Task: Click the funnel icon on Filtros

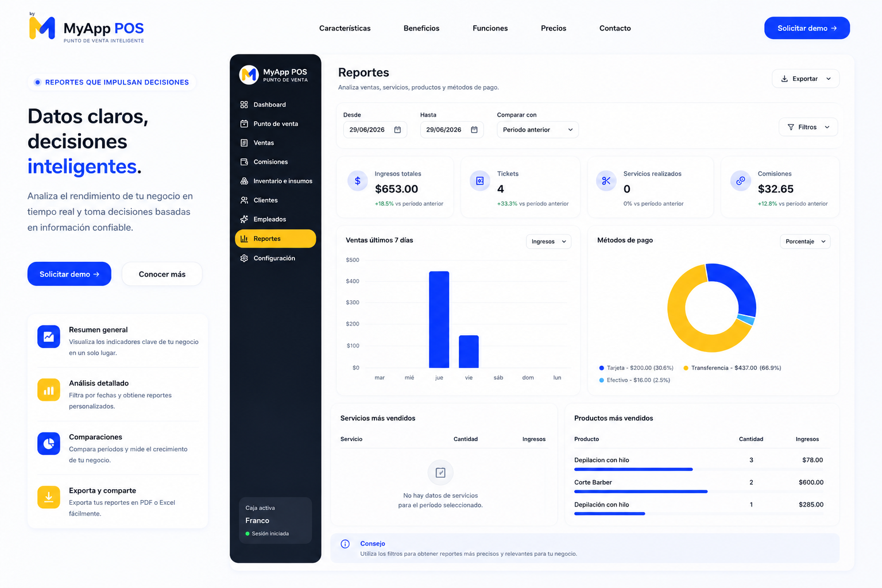Action: coord(791,127)
